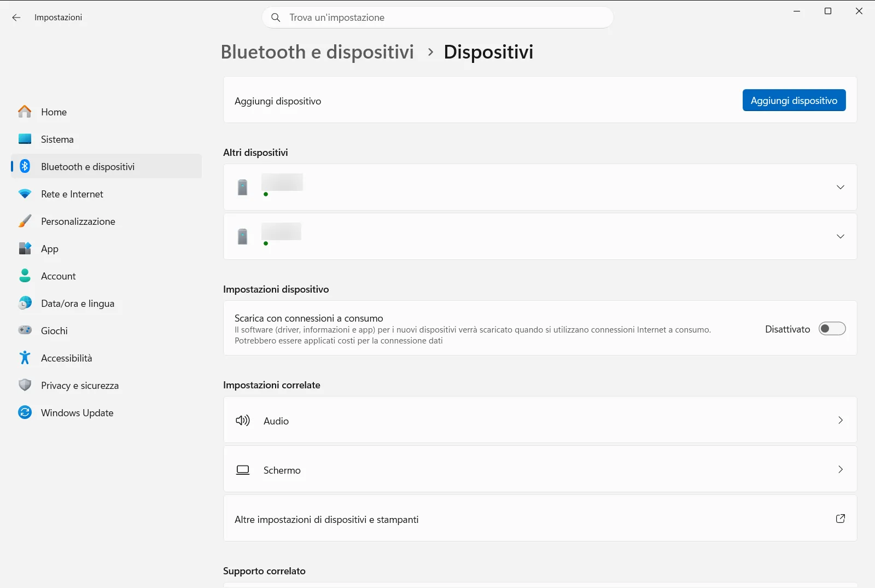Open Personalizzazione settings
This screenshot has width=875, height=588.
pyautogui.click(x=107, y=221)
